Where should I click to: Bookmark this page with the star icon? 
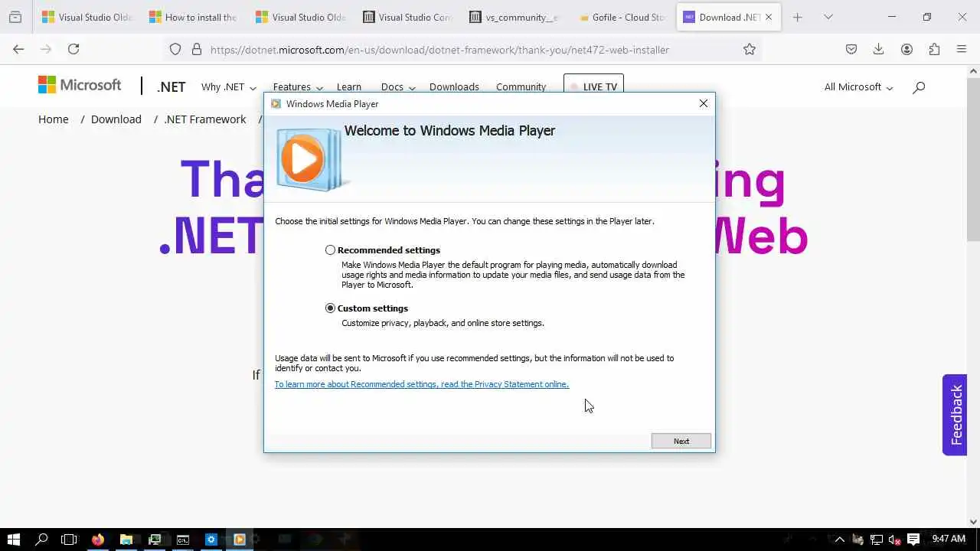click(x=750, y=49)
